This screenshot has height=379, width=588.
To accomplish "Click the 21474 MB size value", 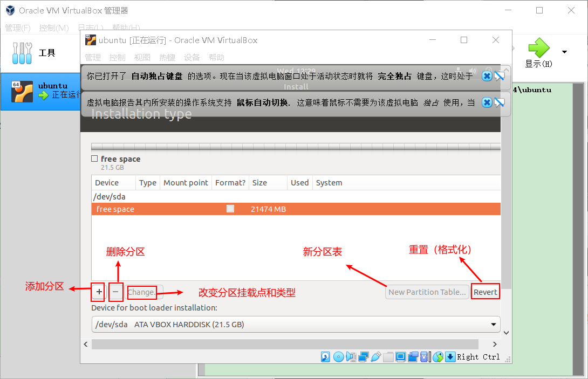I will click(268, 209).
